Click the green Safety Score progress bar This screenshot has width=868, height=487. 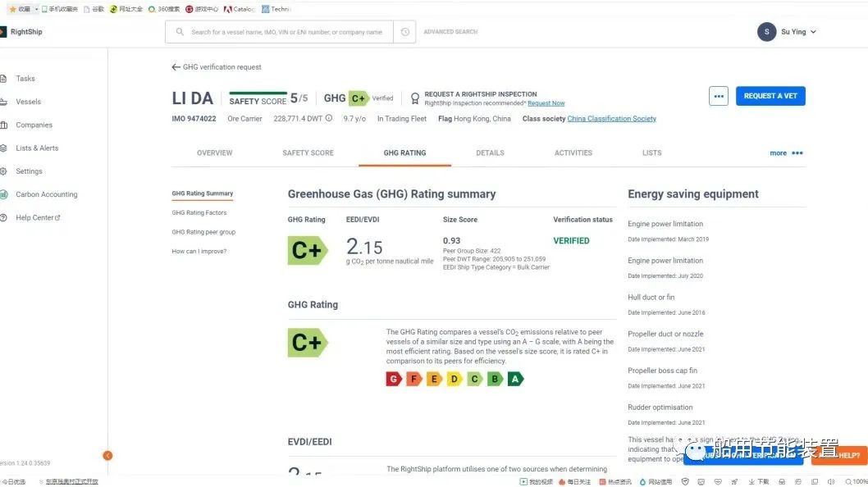tap(258, 93)
